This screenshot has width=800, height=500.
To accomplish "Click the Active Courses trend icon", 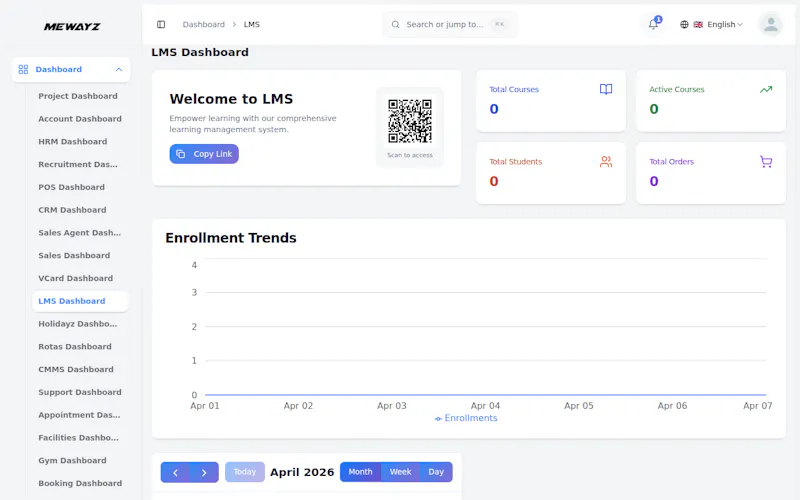I will coord(766,89).
